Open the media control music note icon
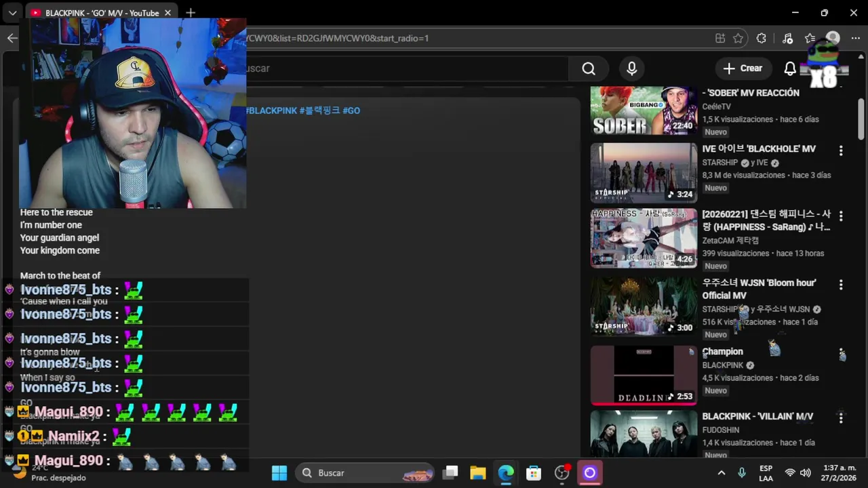The image size is (868, 488). click(787, 39)
